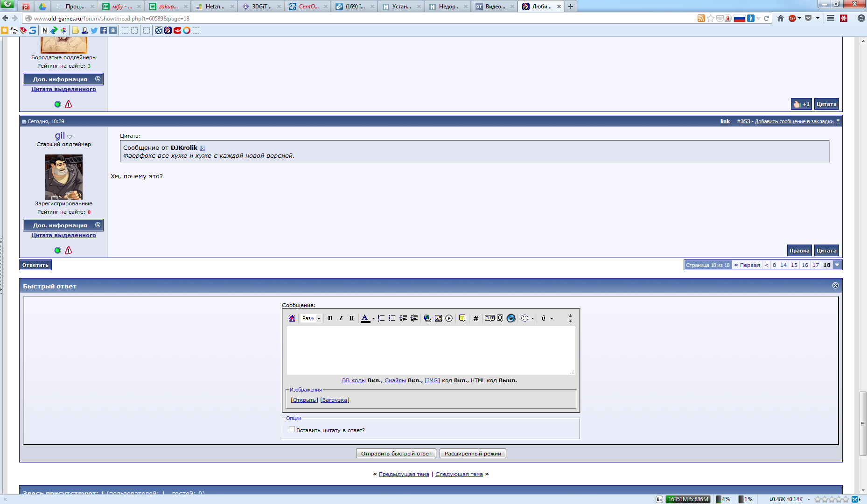The width and height of the screenshot is (867, 504).
Task: Apply the black text color swatch
Action: click(x=365, y=318)
